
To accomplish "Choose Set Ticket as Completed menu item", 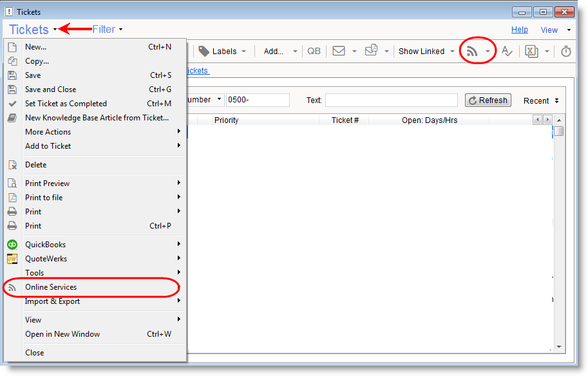I will [x=66, y=104].
